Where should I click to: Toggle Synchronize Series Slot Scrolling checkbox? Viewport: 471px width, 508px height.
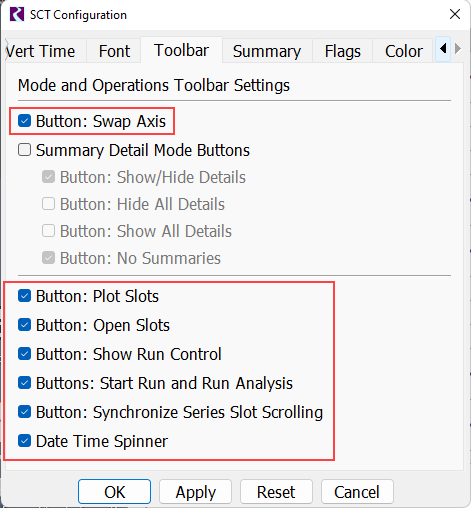(25, 412)
